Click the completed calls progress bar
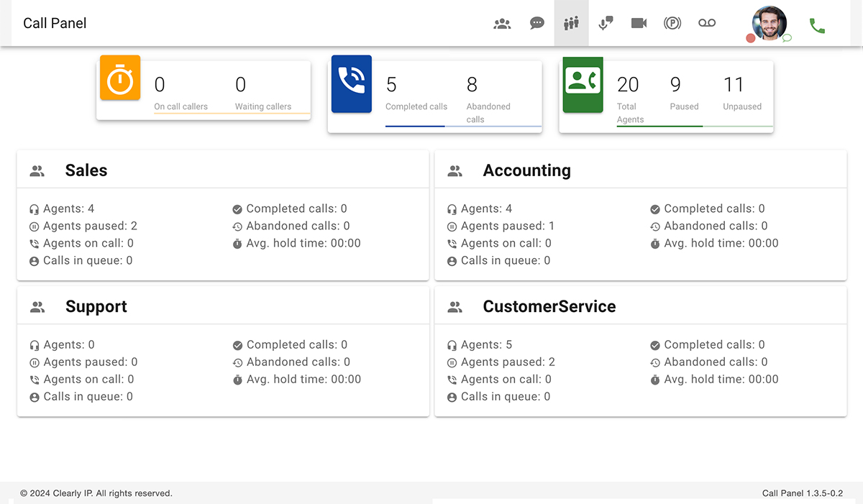 coord(415,127)
